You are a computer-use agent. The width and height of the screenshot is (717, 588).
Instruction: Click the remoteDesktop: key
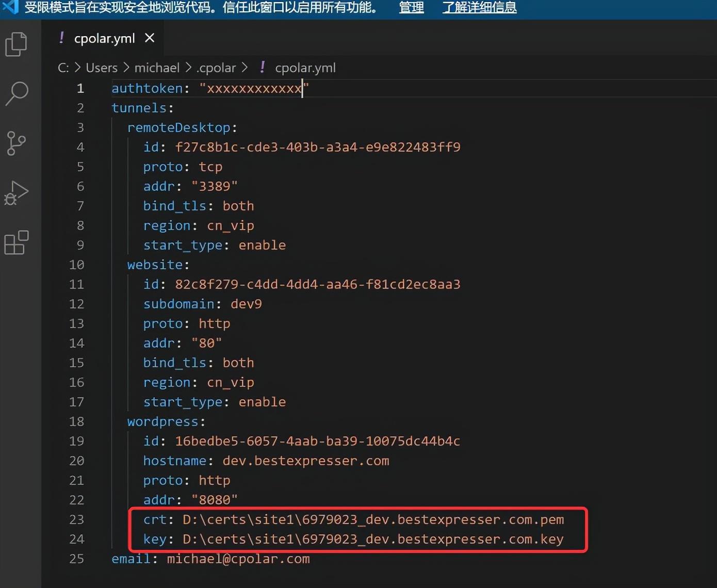pyautogui.click(x=183, y=127)
